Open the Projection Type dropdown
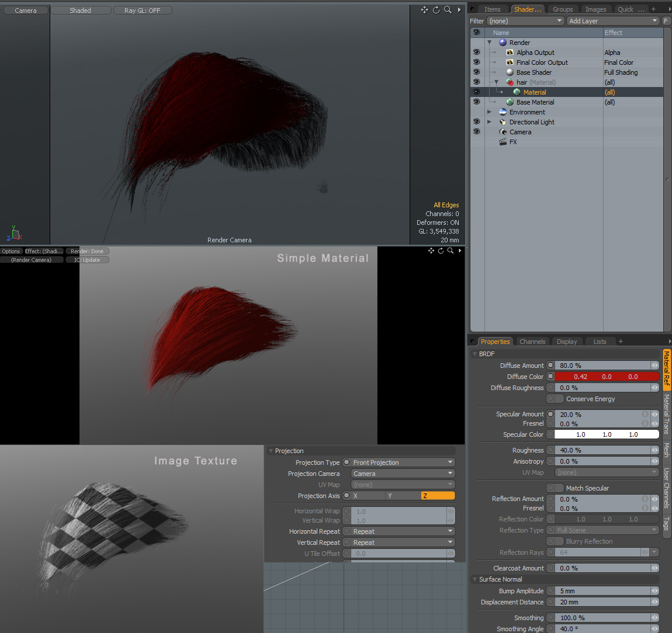Screen dimensions: 672x633 402,462
